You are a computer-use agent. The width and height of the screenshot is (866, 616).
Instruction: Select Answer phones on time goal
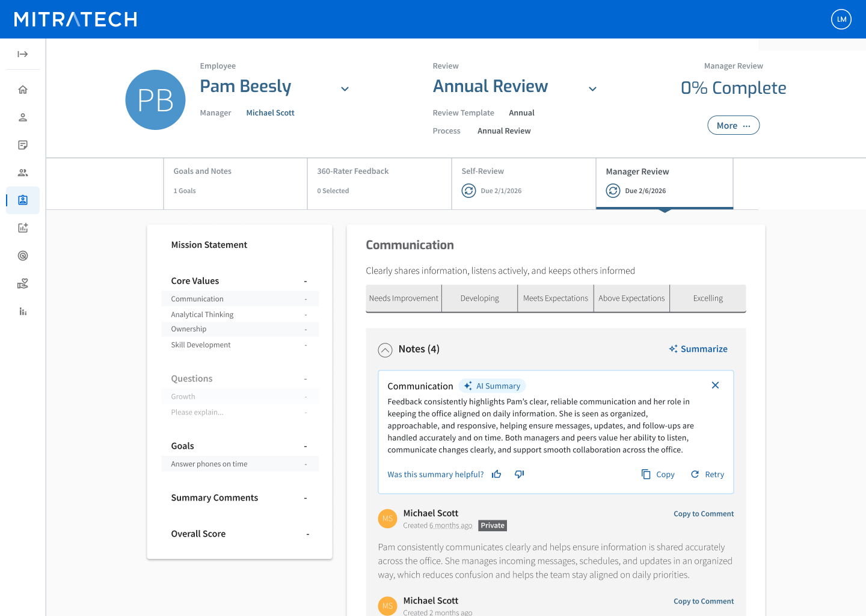click(240, 464)
